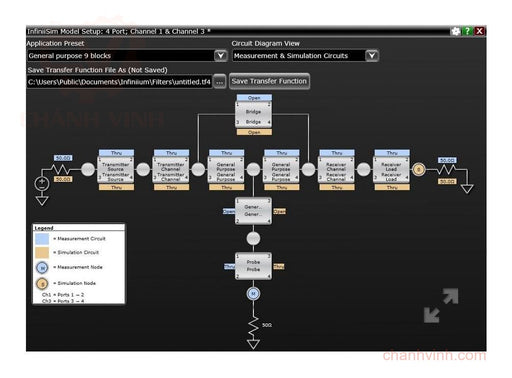Select the Transmitter Source block
This screenshot has height=378, width=512.
[x=116, y=170]
